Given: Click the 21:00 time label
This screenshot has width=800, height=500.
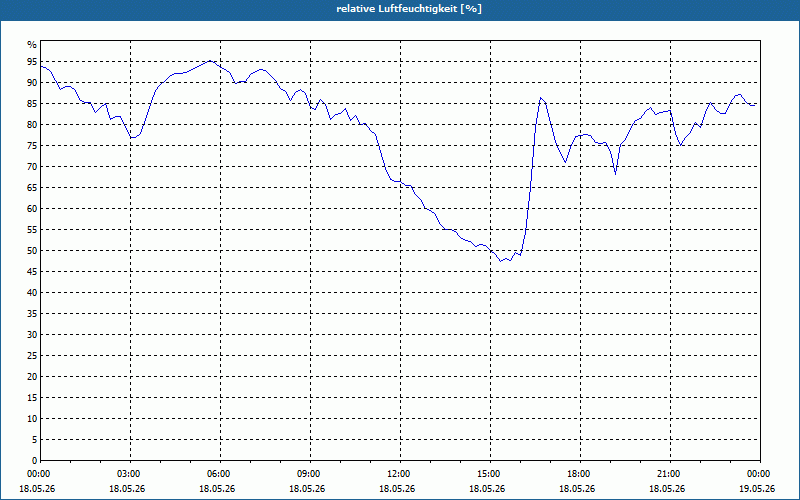Looking at the screenshot, I should pos(669,474).
